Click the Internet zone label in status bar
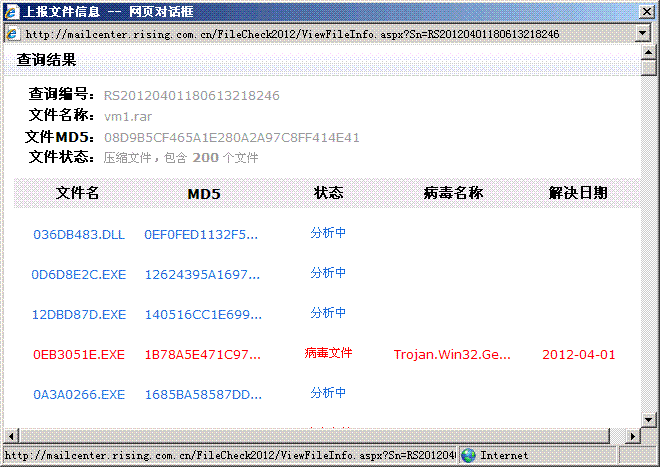 coord(504,455)
